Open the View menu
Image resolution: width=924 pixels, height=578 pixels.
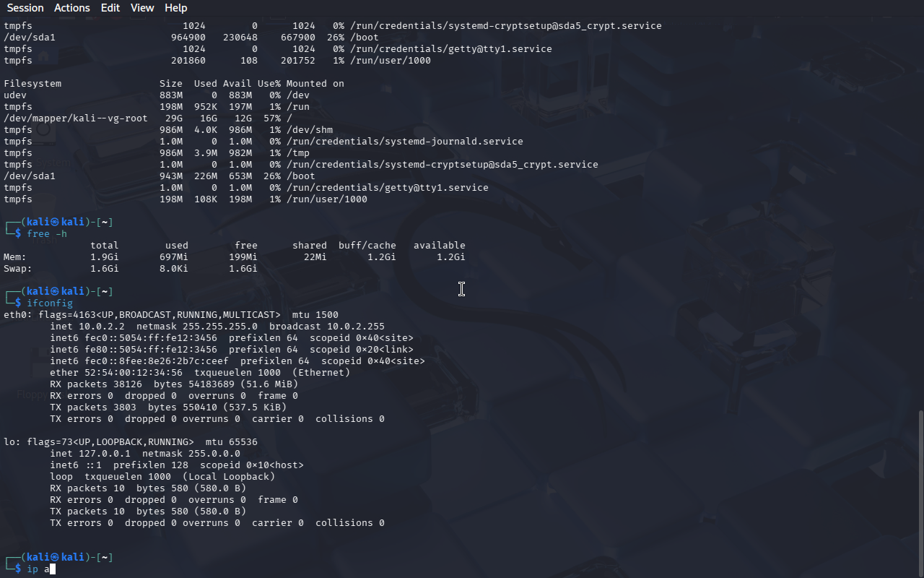[142, 8]
